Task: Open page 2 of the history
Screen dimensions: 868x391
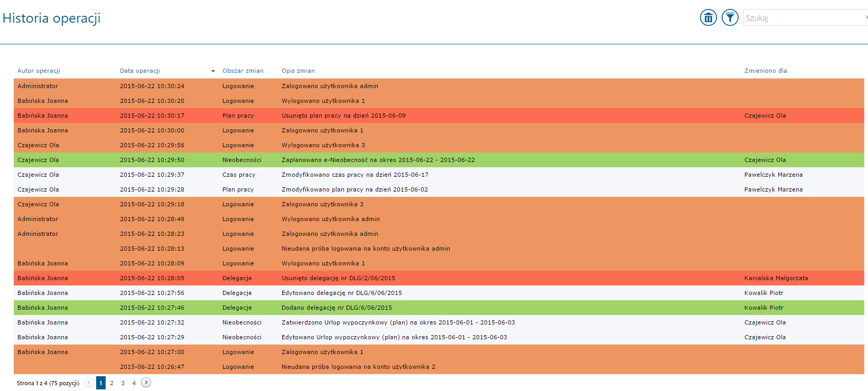Action: [111, 383]
